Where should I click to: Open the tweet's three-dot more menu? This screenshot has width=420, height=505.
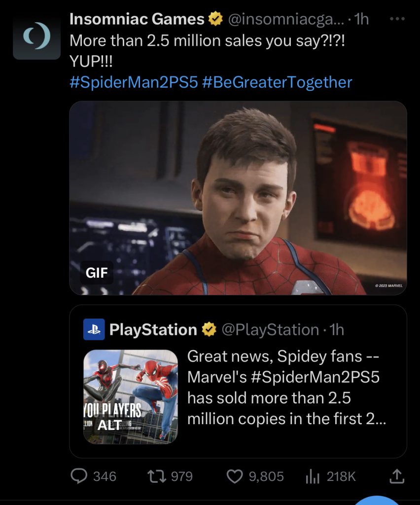click(x=397, y=19)
